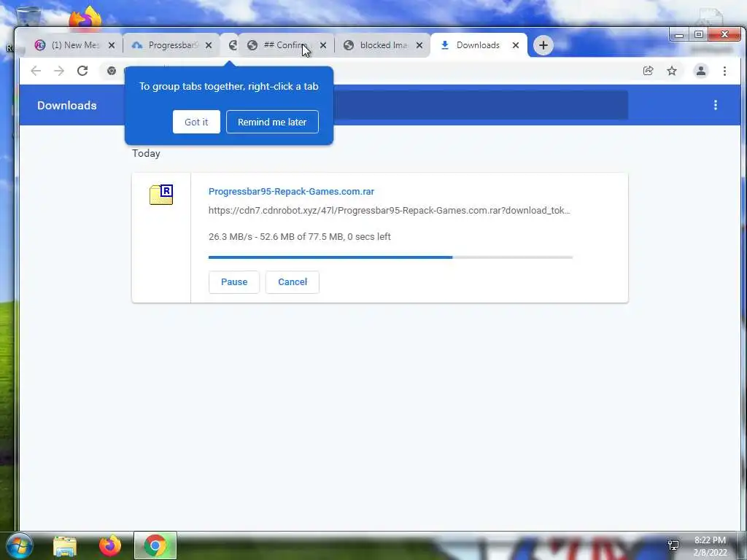Select the Recycle Bin desktop icon
The image size is (747, 560).
28,17
